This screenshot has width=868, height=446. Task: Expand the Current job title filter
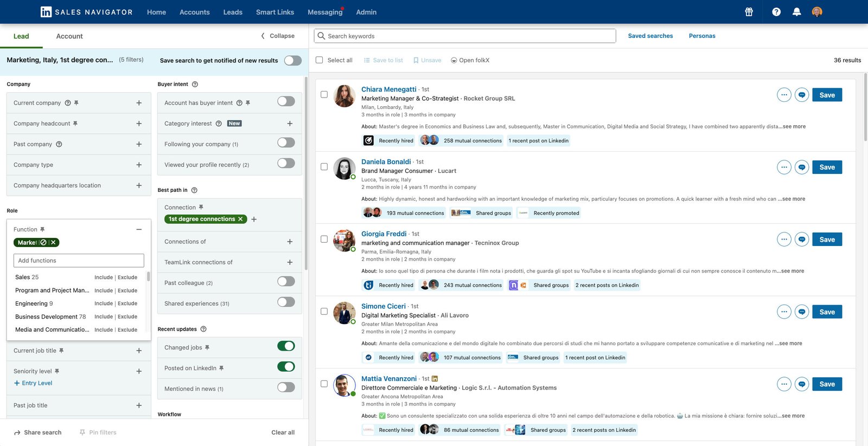tap(139, 351)
